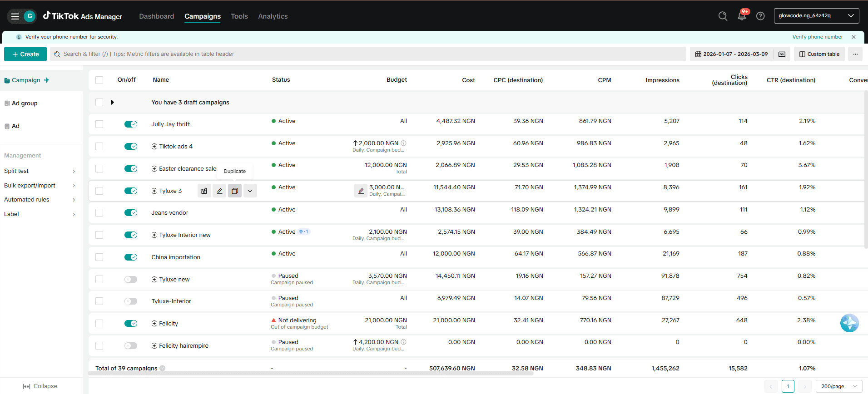
Task: Open the view data chart icon for Tyluxe 3
Action: coord(204,191)
